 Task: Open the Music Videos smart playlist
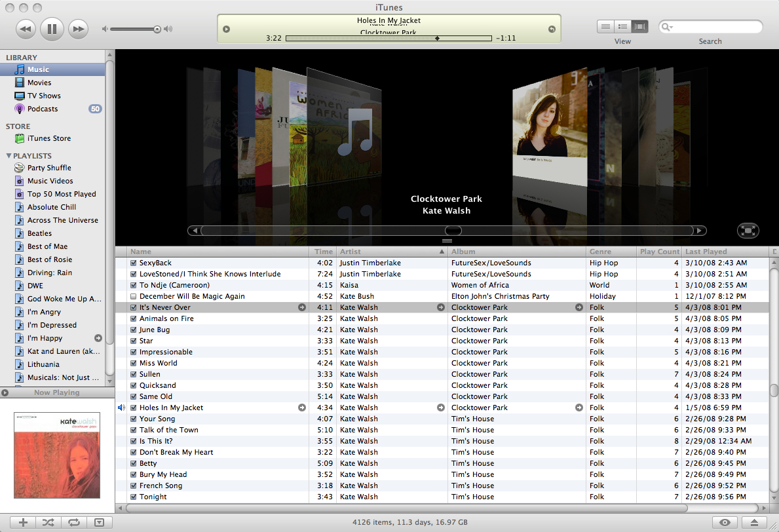(52, 181)
